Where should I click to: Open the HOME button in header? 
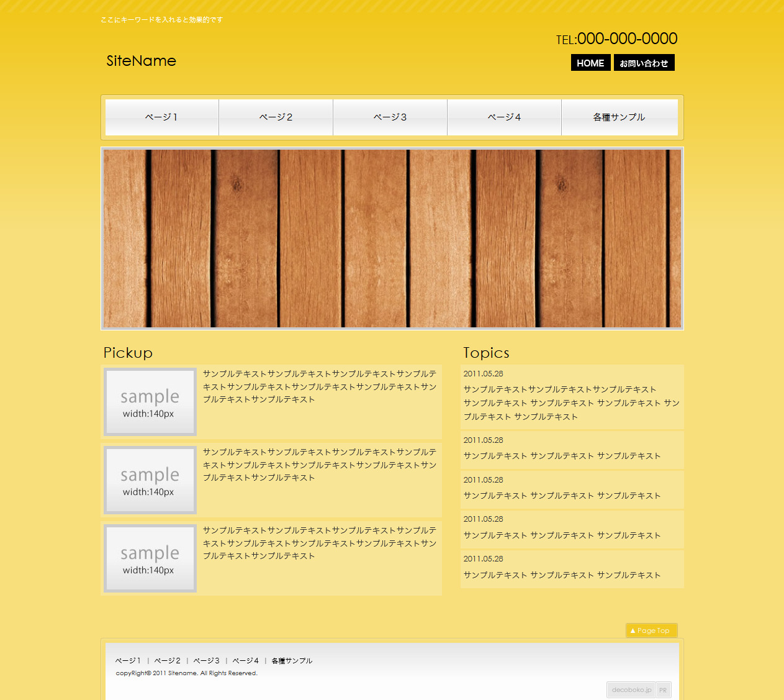point(590,63)
